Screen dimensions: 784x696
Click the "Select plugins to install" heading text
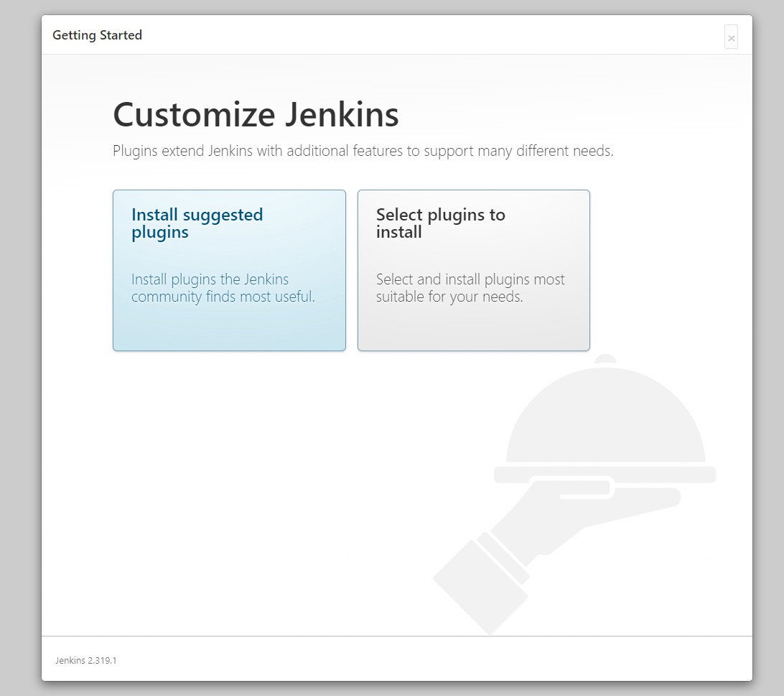point(441,223)
